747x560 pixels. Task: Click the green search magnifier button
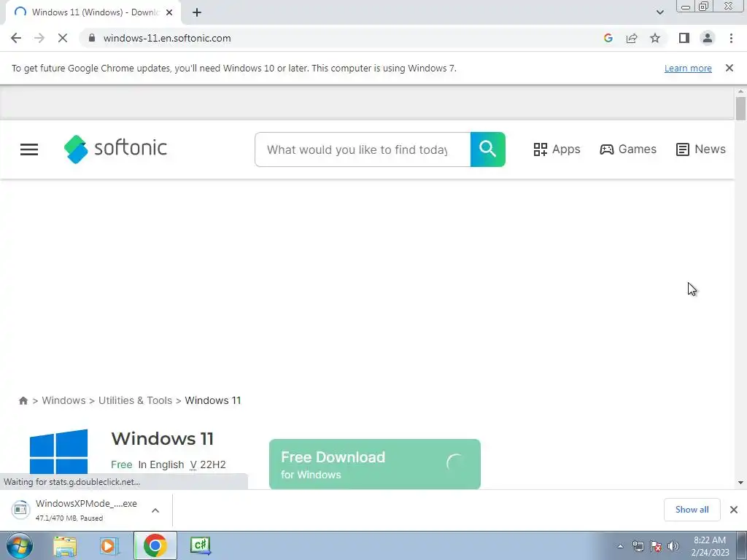488,149
